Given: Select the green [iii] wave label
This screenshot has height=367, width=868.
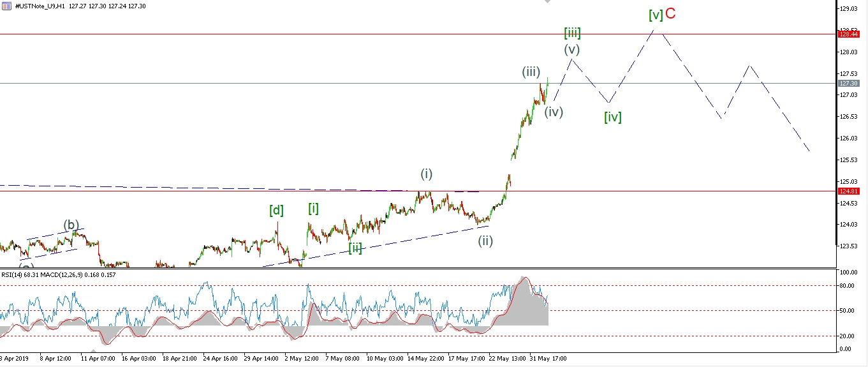Looking at the screenshot, I should 572,33.
